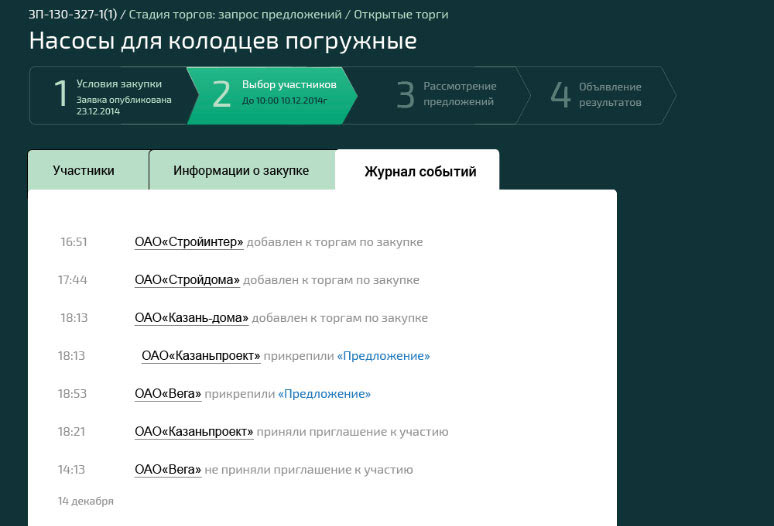
Task: Open «Предложение» attached by ОАО«Вега»
Action: click(324, 394)
